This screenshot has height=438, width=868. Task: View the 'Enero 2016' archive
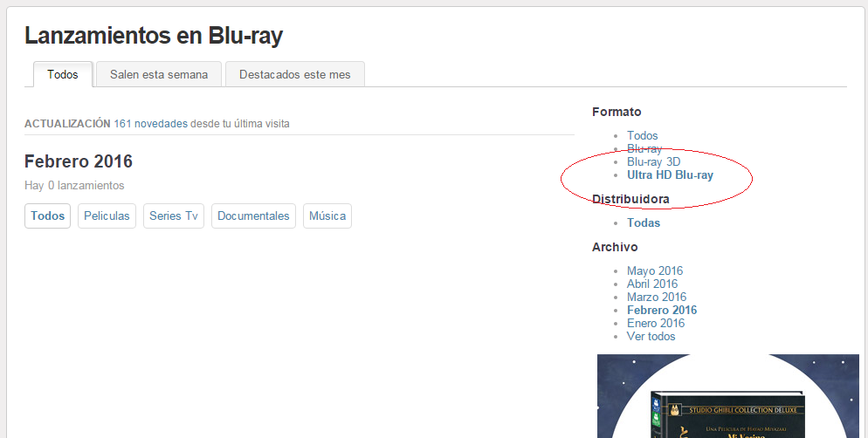click(656, 323)
